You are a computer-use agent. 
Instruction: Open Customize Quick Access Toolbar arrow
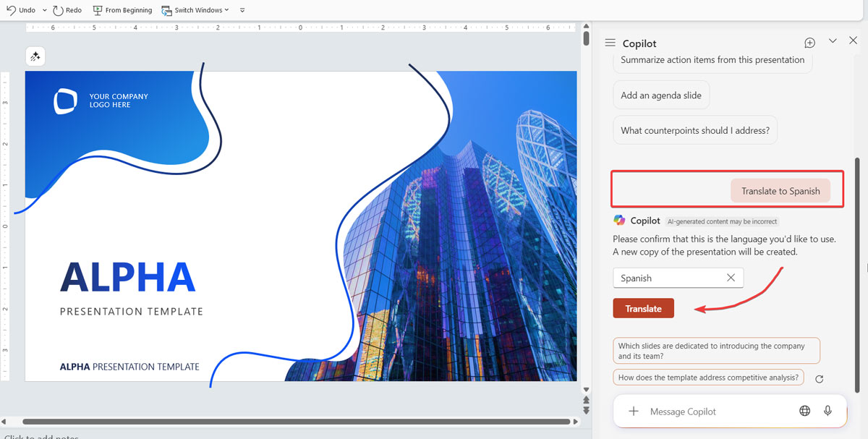click(242, 10)
